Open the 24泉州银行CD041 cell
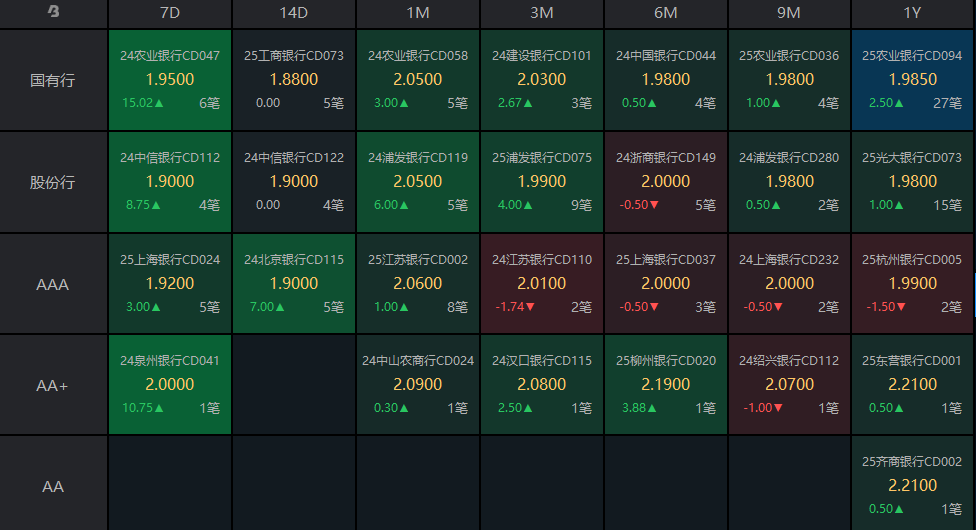The height and width of the screenshot is (530, 976). coord(170,384)
